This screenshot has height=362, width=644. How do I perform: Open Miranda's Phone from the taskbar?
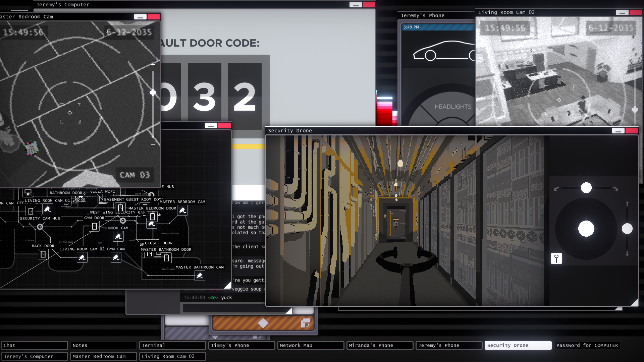[380, 345]
